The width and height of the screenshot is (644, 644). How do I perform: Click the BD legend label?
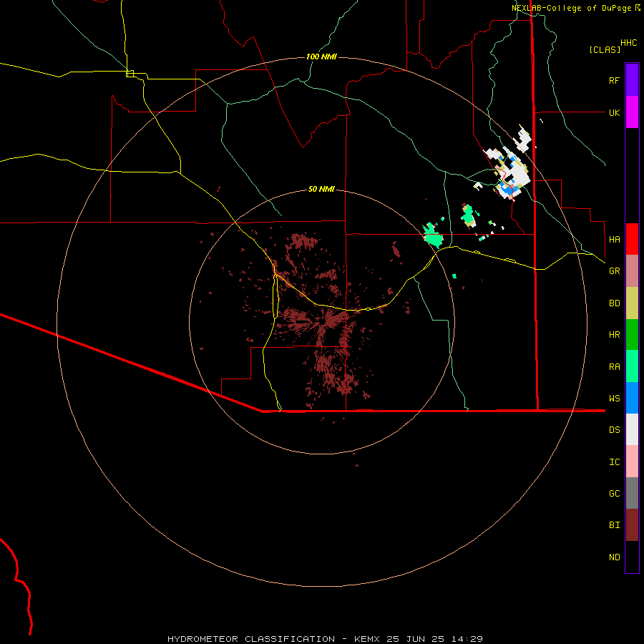[x=614, y=303]
